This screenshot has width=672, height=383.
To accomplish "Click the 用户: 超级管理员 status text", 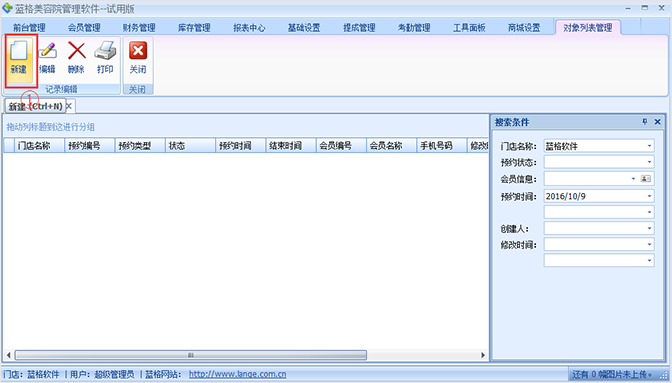I will click(x=102, y=374).
